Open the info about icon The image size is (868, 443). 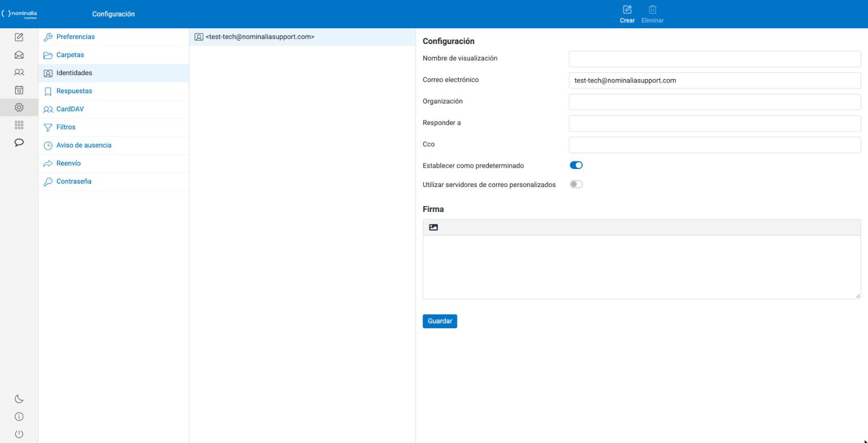19,416
